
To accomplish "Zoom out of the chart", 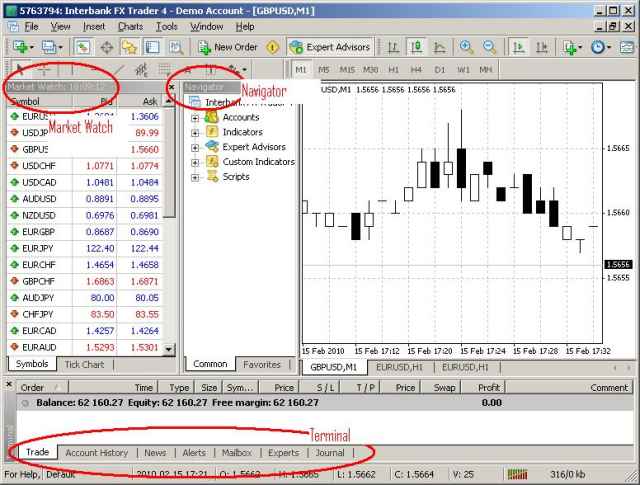I will (489, 47).
